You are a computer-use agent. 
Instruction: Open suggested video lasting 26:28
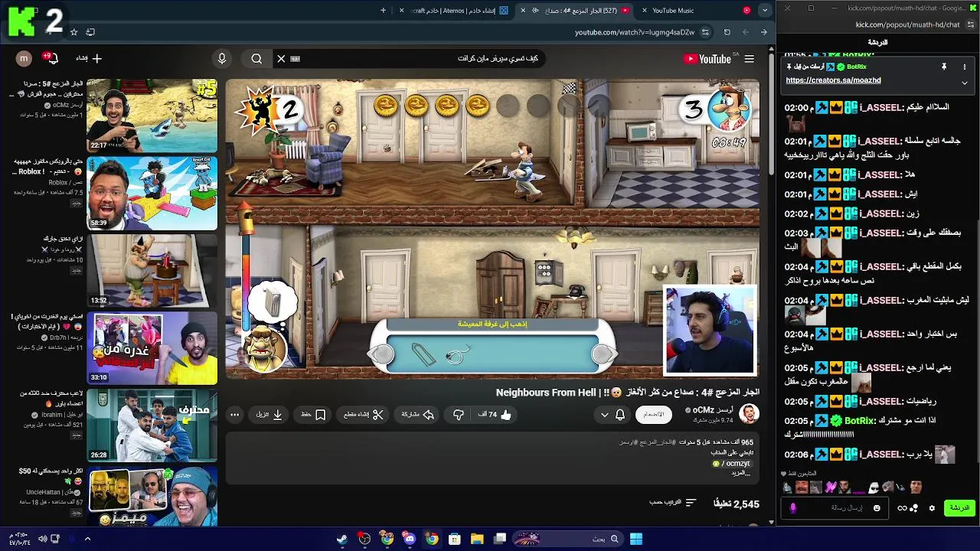click(152, 425)
